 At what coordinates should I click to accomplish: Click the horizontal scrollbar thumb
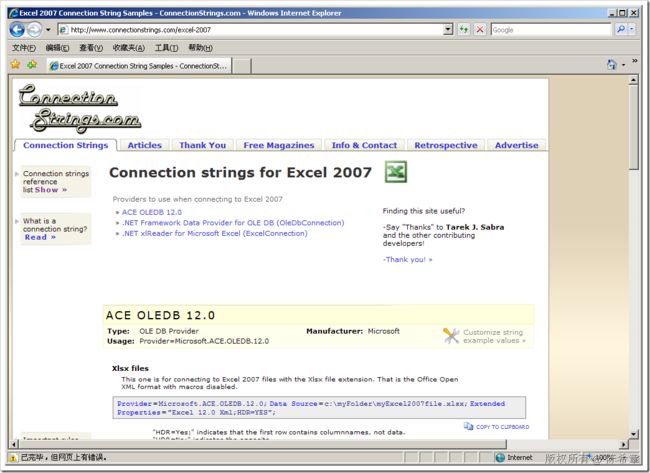263,444
